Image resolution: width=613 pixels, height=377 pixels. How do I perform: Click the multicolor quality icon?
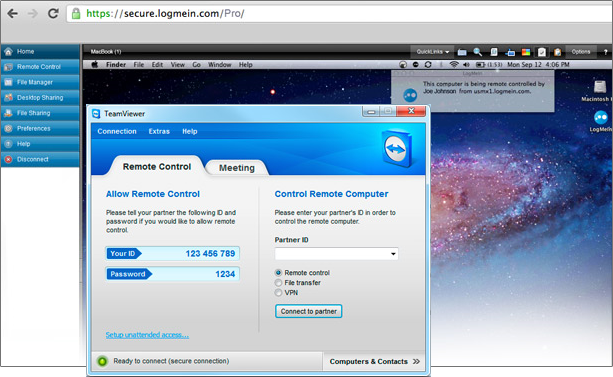pyautogui.click(x=526, y=52)
